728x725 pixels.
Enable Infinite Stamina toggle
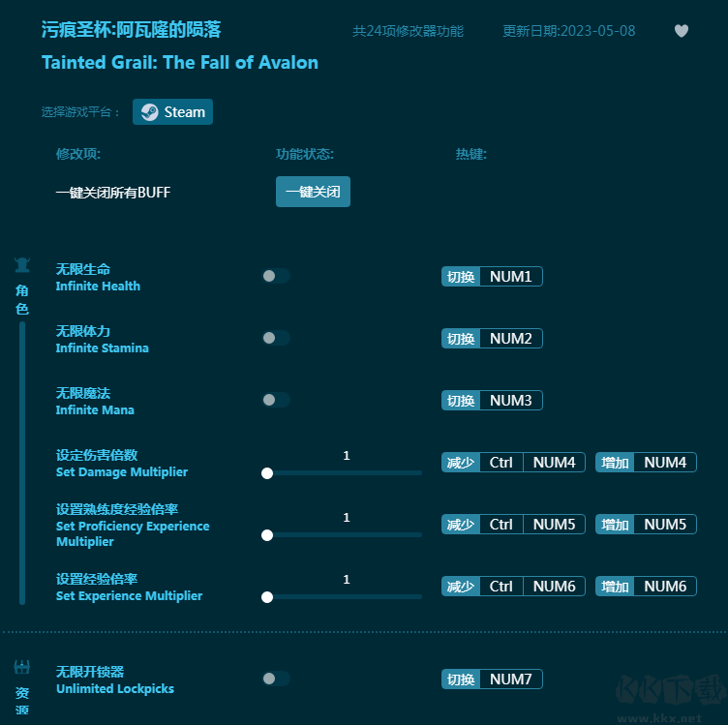[275, 339]
